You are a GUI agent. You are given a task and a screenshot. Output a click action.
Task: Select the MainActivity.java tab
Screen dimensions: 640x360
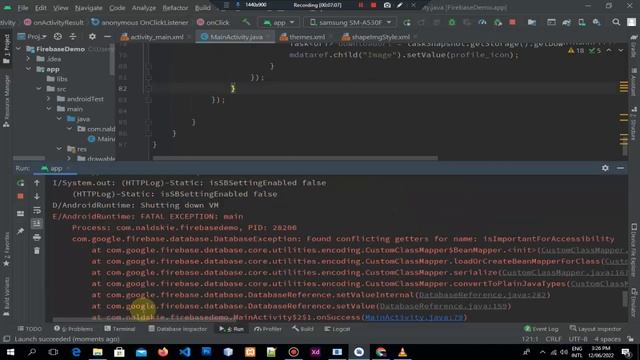(x=236, y=37)
